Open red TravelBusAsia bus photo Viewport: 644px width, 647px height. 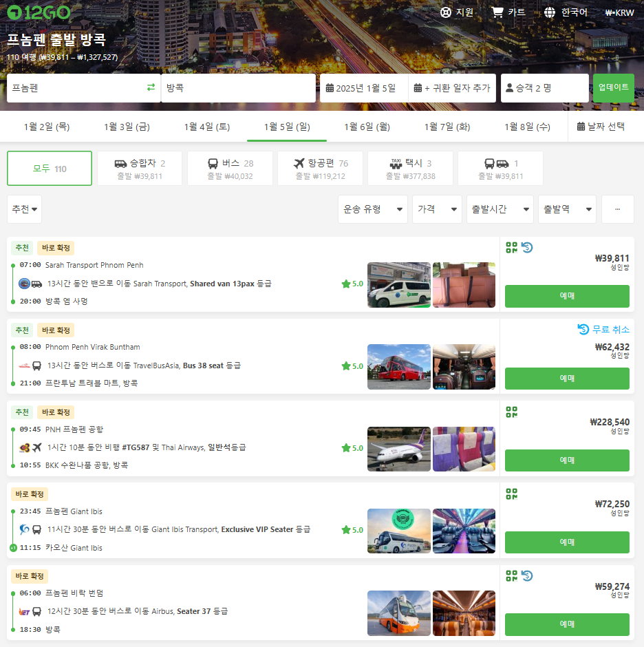399,367
